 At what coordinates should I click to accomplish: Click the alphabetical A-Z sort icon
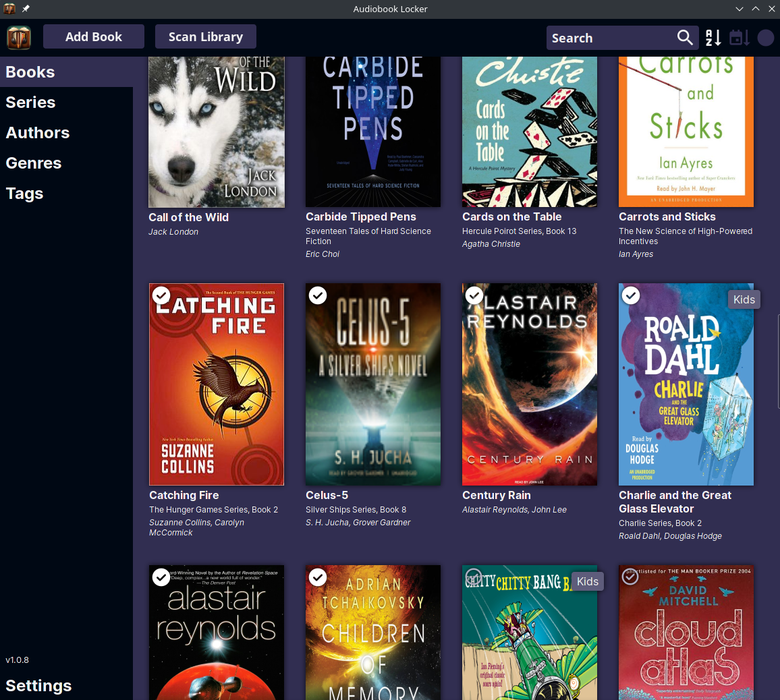point(713,38)
